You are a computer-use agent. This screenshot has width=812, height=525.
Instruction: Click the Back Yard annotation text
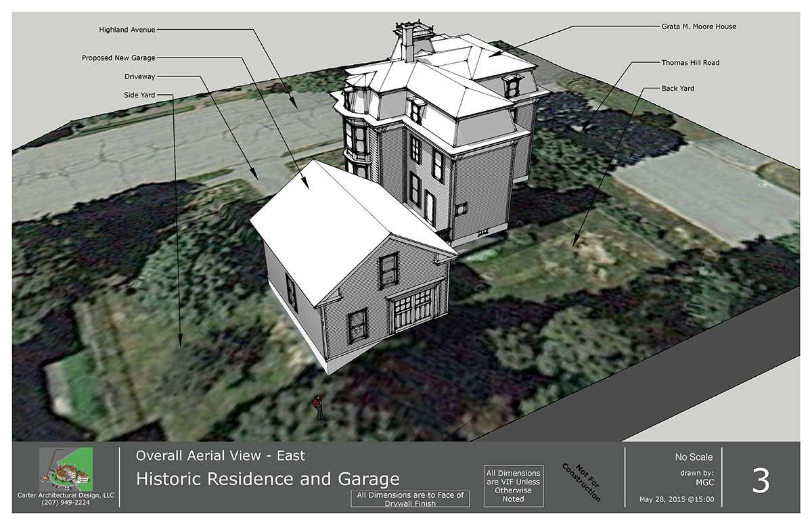point(677,89)
